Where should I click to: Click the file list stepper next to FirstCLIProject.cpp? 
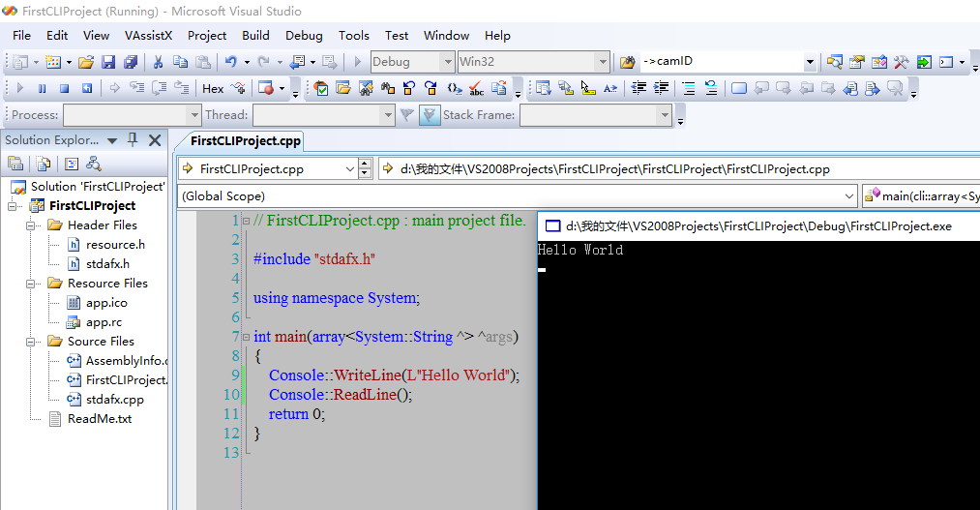365,169
